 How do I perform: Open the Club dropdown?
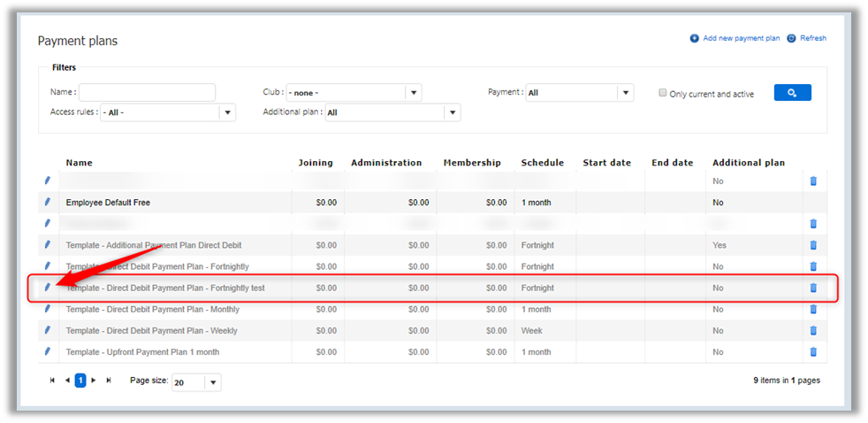click(x=413, y=93)
